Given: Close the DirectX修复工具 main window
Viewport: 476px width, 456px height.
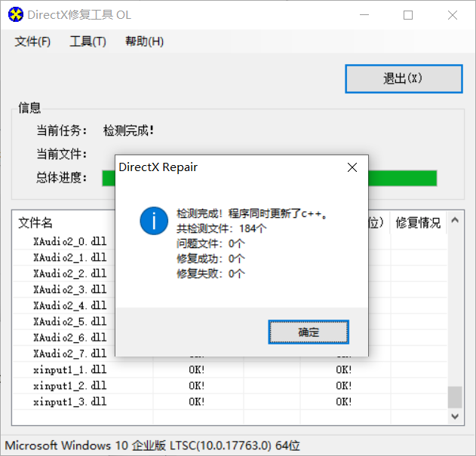Looking at the screenshot, I should click(x=453, y=15).
